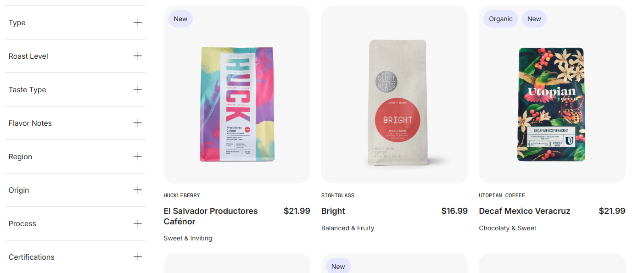Image resolution: width=644 pixels, height=273 pixels.
Task: Click the plus icon next to Certifications
Action: coord(138,257)
